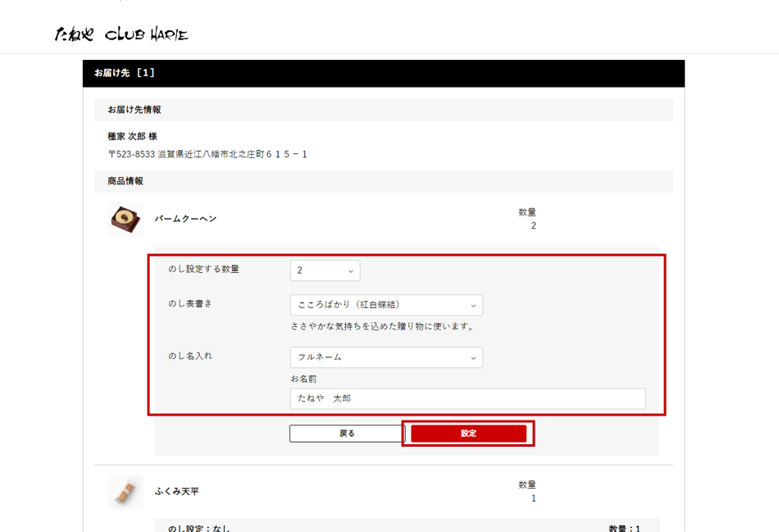This screenshot has height=532, width=779.
Task: Click the バームクーヘン product name
Action: tap(185, 219)
